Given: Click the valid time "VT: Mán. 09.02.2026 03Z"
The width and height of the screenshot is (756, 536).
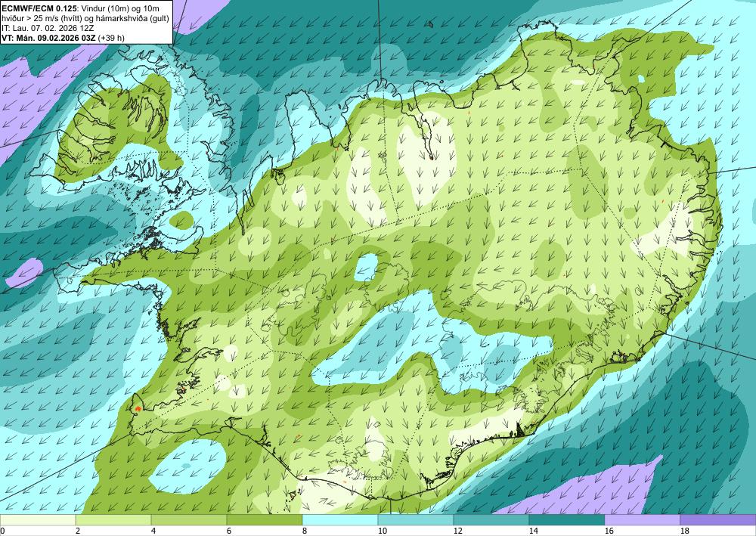Looking at the screenshot, I should [x=48, y=38].
